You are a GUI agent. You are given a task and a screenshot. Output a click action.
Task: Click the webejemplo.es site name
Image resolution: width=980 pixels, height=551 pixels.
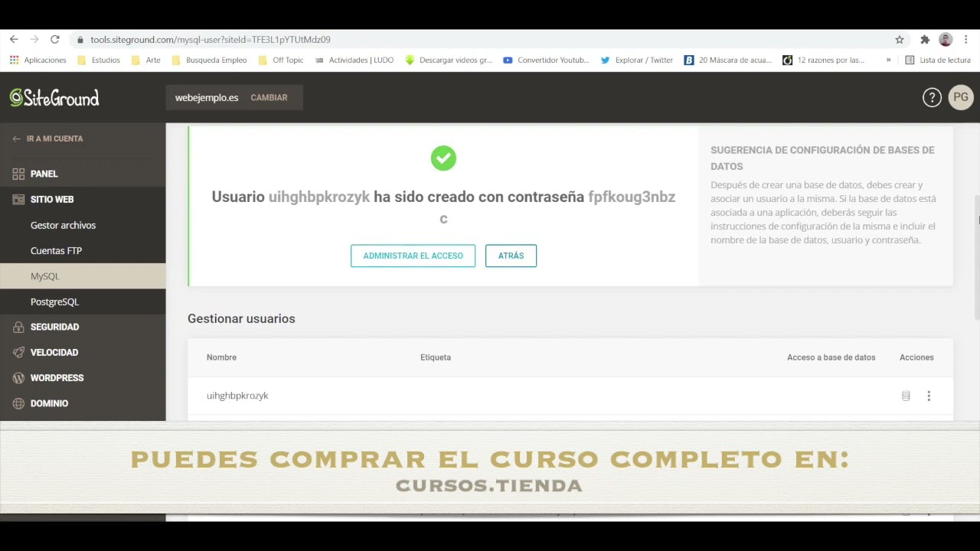(207, 98)
